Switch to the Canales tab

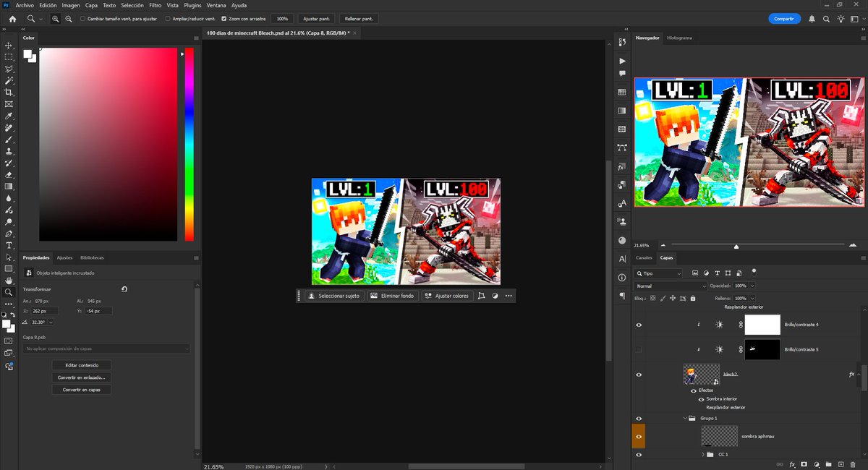pyautogui.click(x=644, y=257)
